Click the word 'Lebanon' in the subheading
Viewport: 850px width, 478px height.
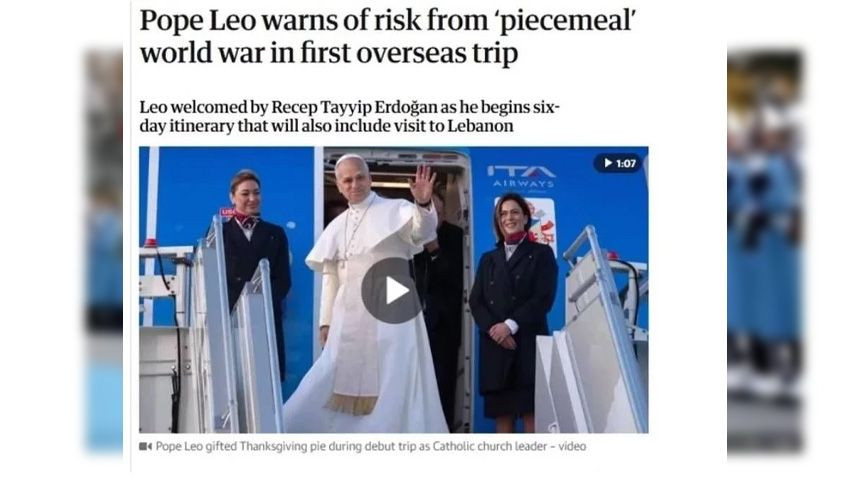[480, 126]
